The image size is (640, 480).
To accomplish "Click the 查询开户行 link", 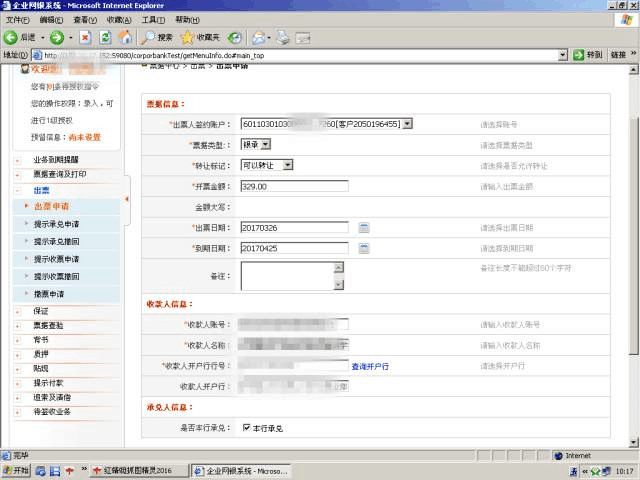I will [370, 367].
